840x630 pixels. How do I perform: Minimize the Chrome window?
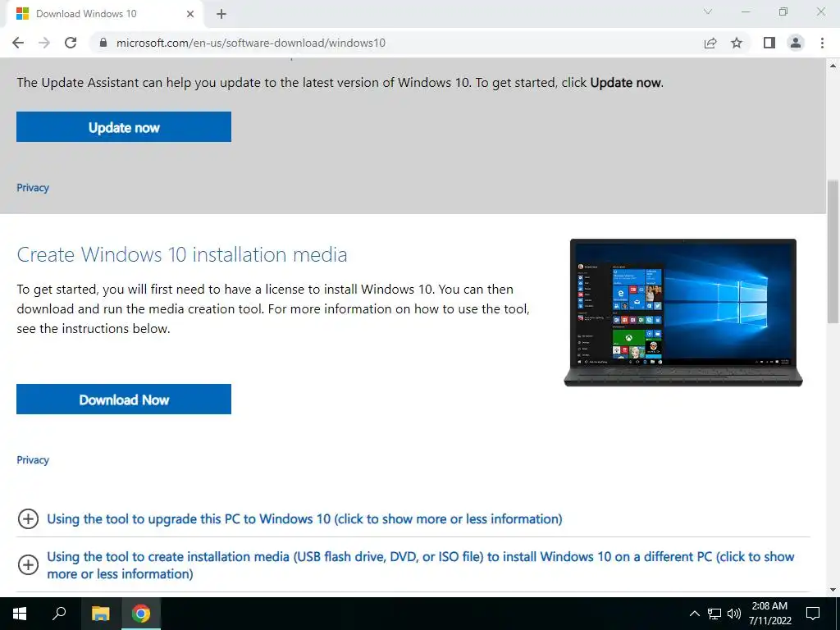[746, 11]
